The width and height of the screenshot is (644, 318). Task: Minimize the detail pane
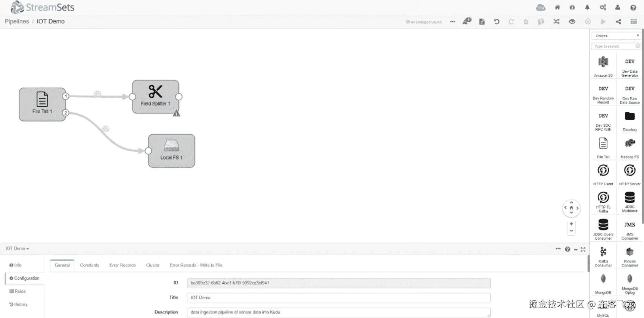tap(576, 249)
